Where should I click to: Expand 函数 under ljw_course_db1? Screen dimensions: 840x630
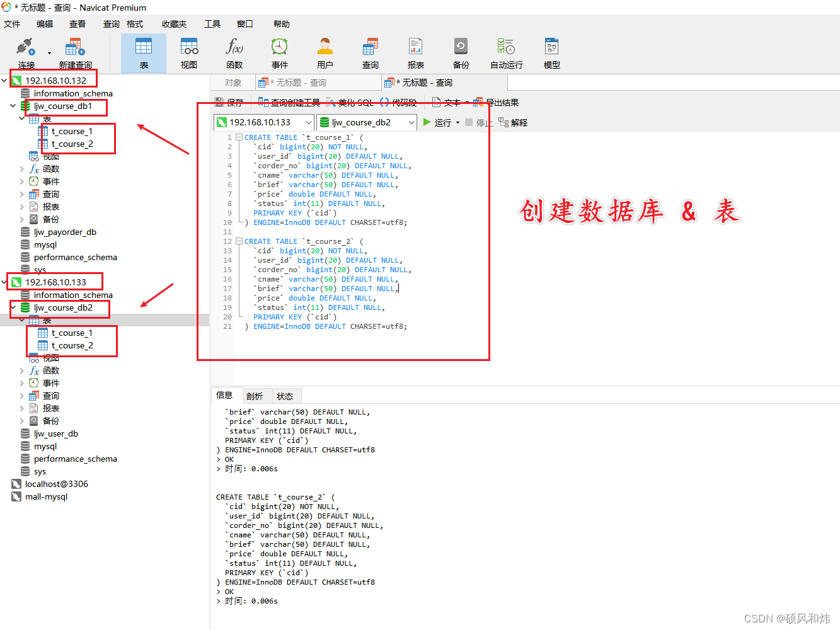[x=21, y=169]
